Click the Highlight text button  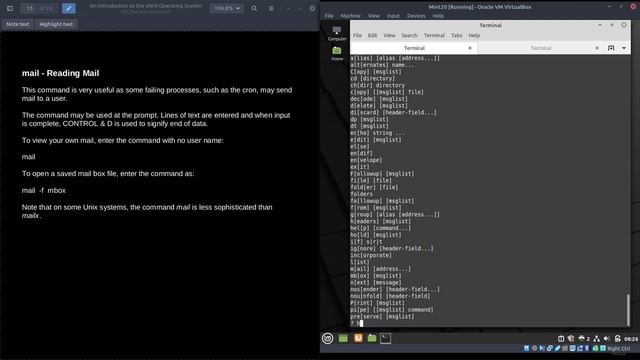pos(56,24)
